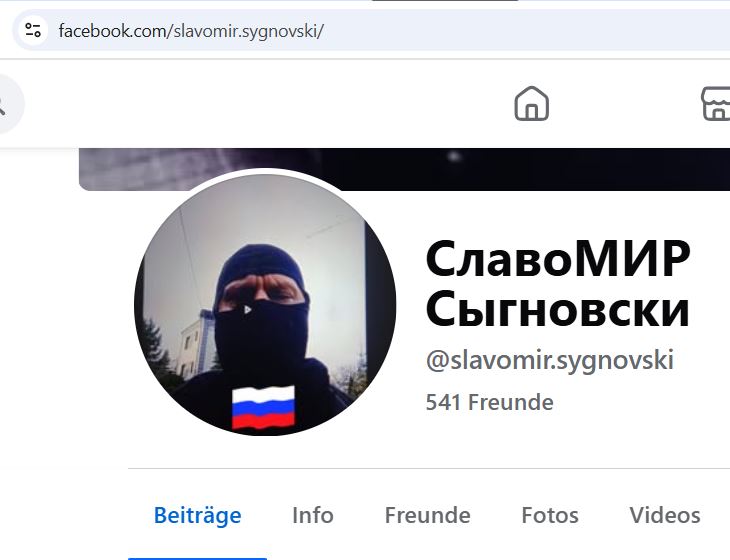Open the circular profile picture
Screen dimensions: 730x560
click(265, 304)
